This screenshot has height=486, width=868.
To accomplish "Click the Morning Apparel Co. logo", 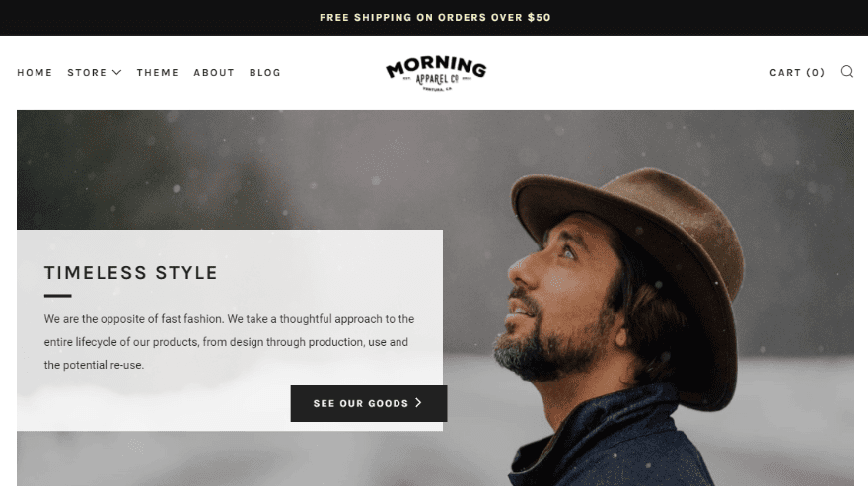I will pos(436,73).
